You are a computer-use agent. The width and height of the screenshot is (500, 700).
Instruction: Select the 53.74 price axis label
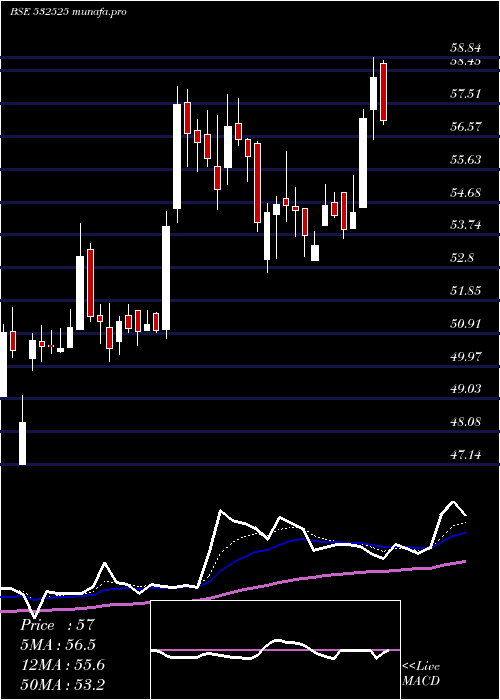tap(465, 225)
